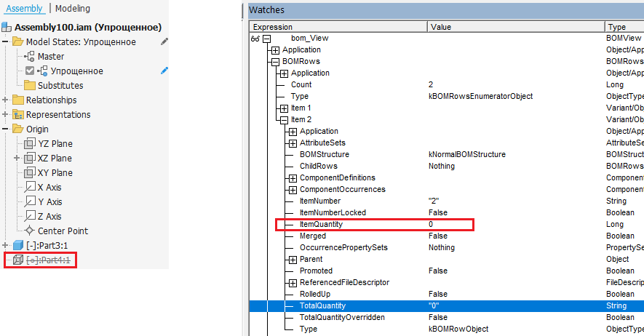644x336 pixels.
Task: Select the Center Point label
Action: coord(63,231)
